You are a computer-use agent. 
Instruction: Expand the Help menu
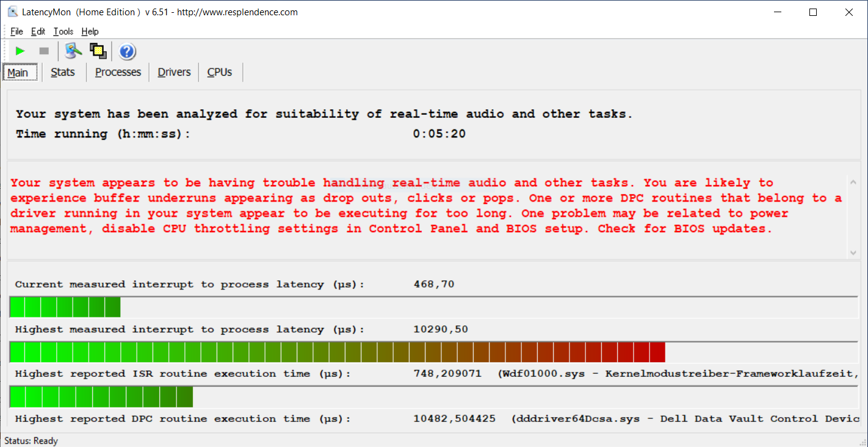(x=90, y=32)
